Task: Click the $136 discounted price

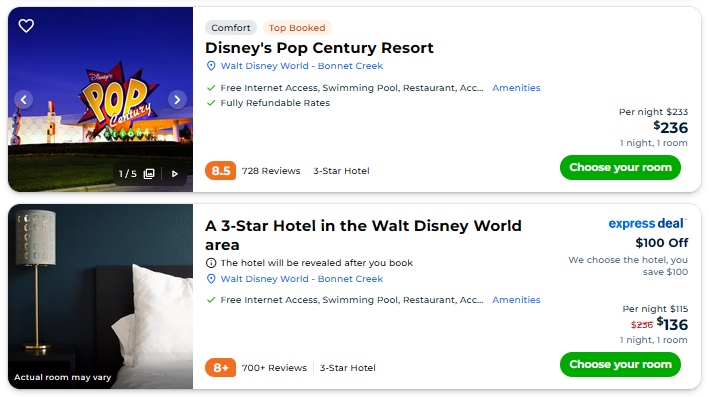Action: point(672,324)
